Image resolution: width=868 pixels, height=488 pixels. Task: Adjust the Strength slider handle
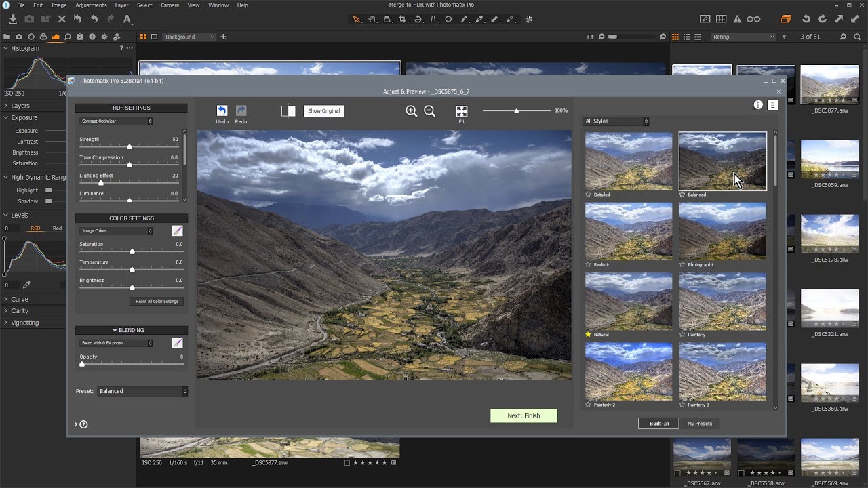tap(130, 146)
